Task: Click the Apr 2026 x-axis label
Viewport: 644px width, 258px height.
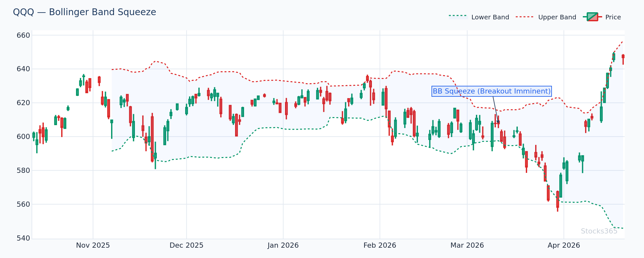Action: (564, 245)
